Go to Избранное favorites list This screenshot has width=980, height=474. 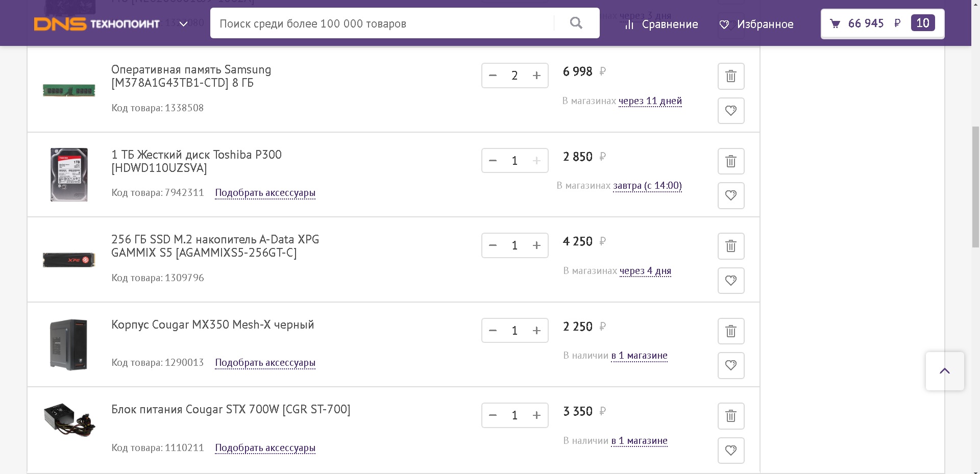tap(756, 24)
